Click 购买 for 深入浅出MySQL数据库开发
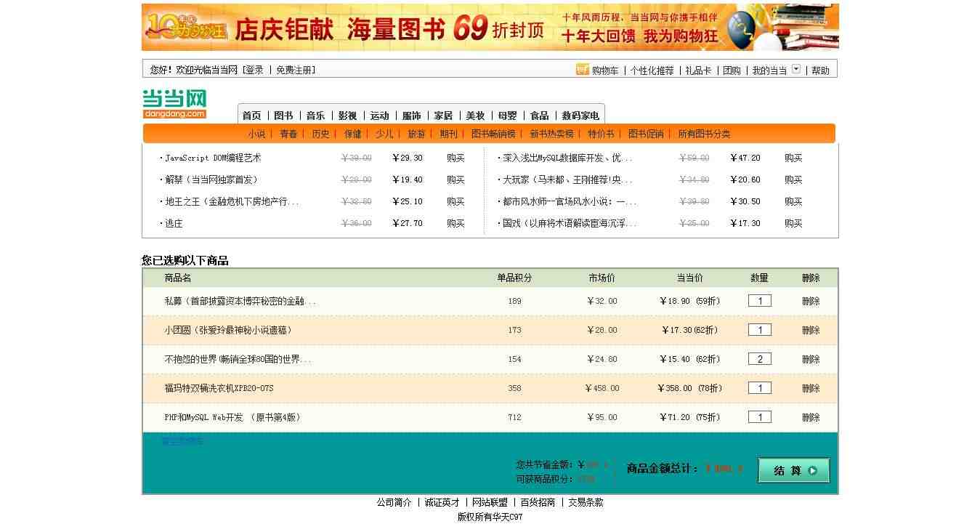The height and width of the screenshot is (524, 980). [793, 158]
